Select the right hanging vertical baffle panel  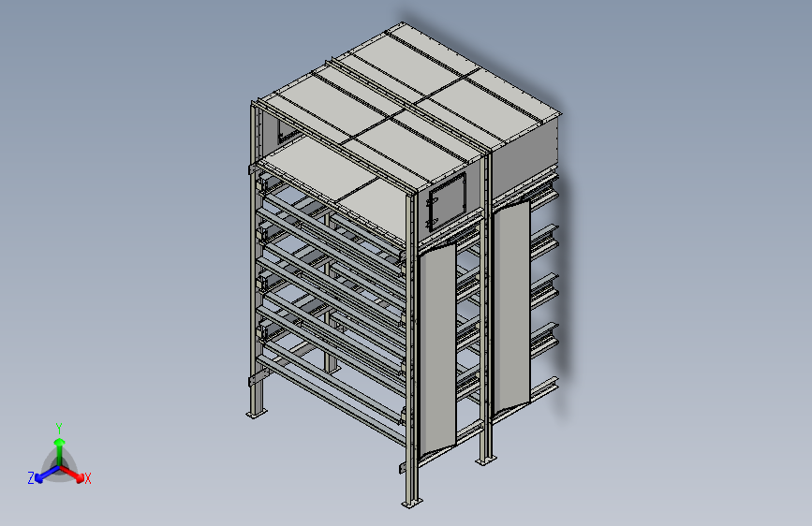pyautogui.click(x=510, y=307)
